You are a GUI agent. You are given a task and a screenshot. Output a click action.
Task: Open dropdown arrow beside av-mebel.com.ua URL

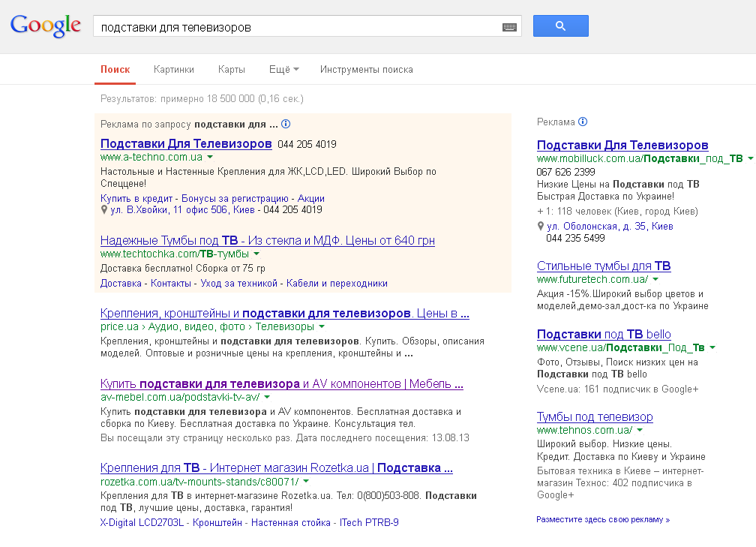(266, 397)
